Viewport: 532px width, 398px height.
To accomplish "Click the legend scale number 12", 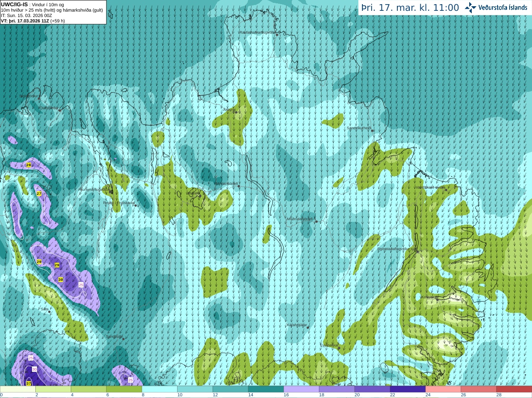I will tap(215, 395).
